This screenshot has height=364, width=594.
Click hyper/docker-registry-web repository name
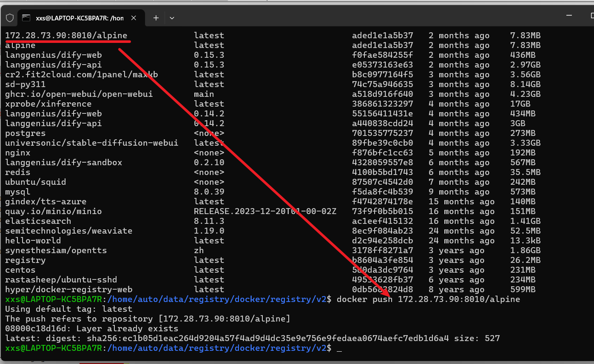click(68, 290)
